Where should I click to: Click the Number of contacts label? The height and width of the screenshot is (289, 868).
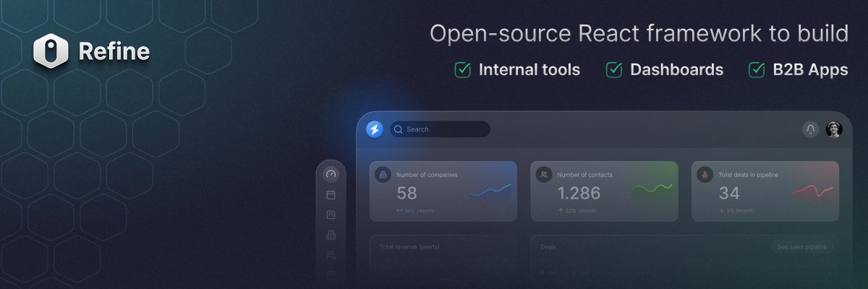click(x=585, y=175)
